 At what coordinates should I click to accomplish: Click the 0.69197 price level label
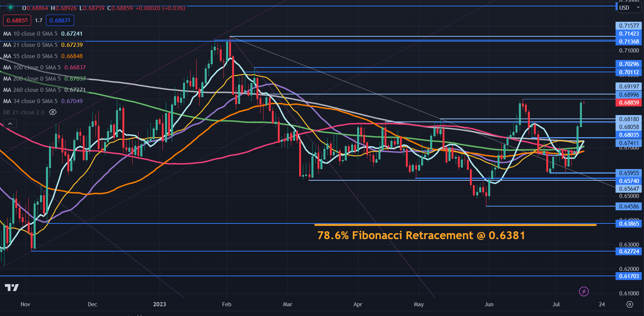629,86
